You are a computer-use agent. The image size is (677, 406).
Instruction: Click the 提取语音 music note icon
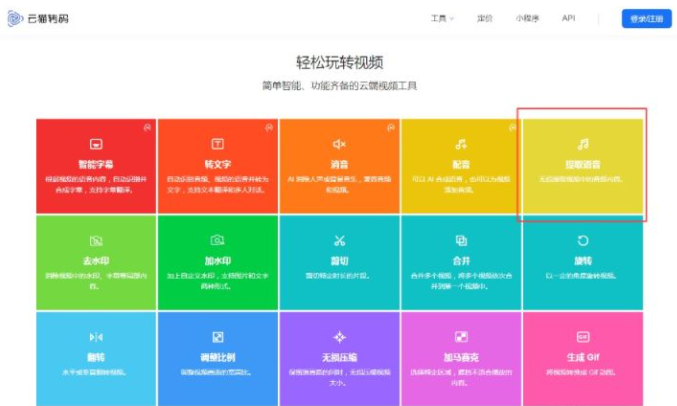point(583,144)
